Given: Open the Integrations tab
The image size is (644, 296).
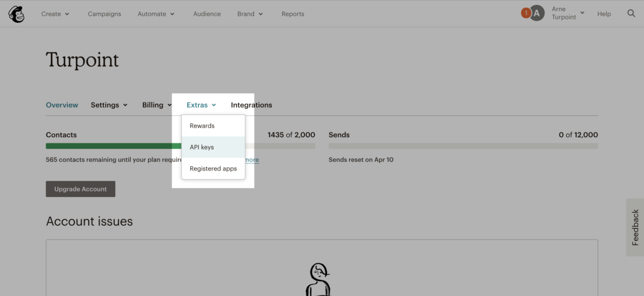Looking at the screenshot, I should (252, 105).
